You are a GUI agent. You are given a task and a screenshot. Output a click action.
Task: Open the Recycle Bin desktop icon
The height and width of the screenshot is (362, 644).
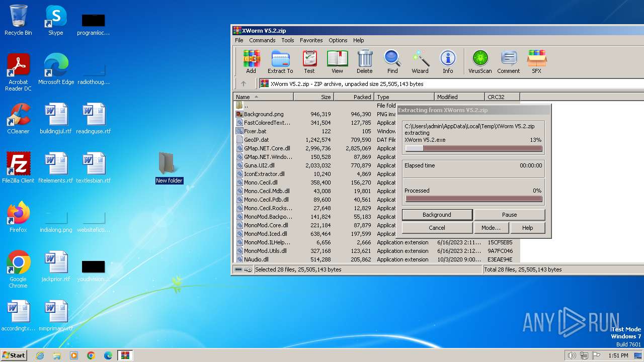click(18, 20)
